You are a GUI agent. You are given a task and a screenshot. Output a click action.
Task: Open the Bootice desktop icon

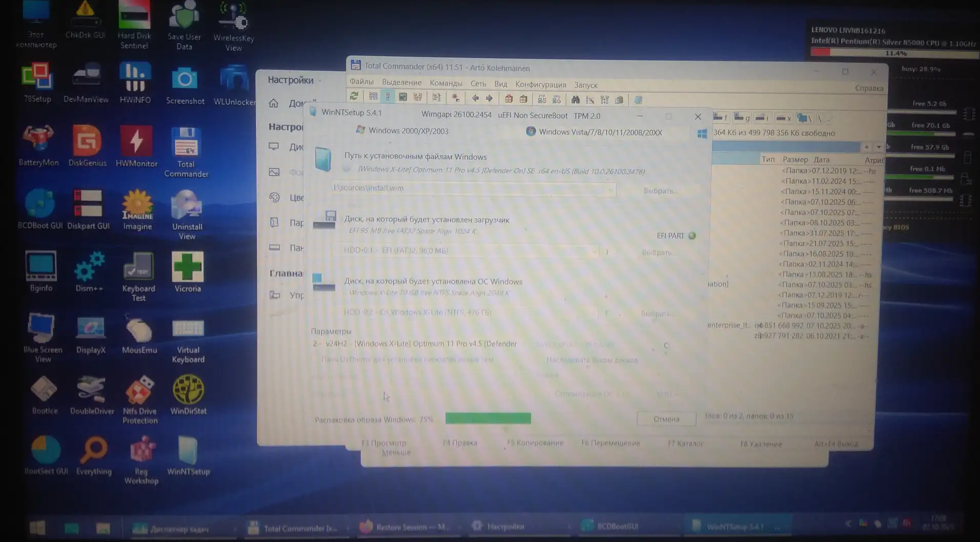click(x=45, y=394)
